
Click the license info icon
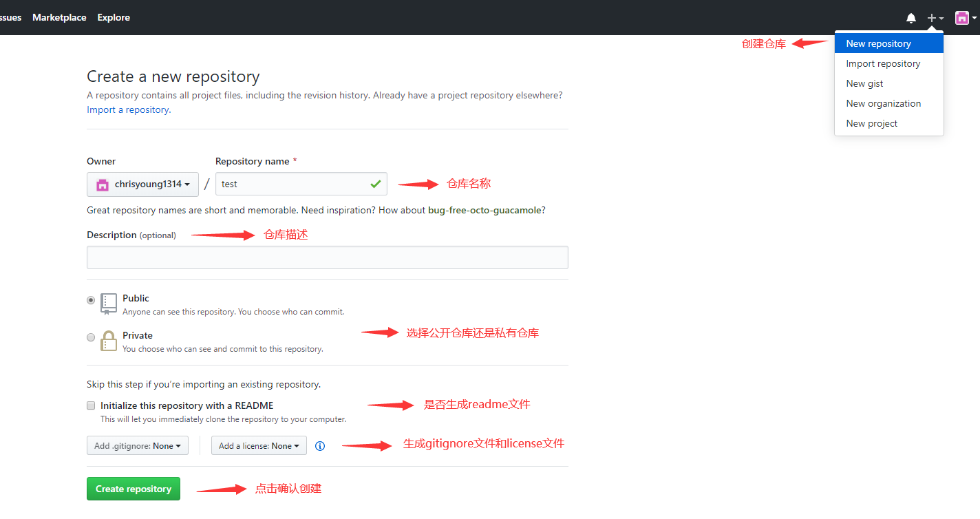(x=320, y=446)
